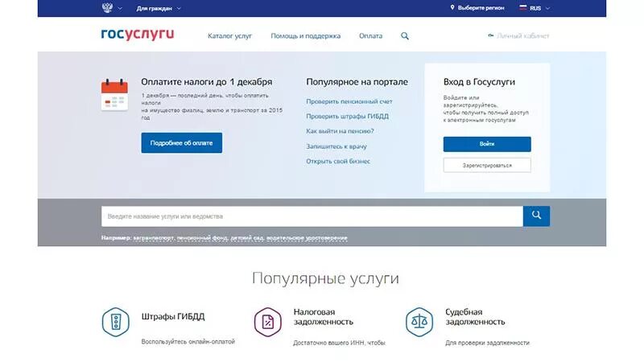This screenshot has width=644, height=362.
Task: Focus the service search input field
Action: 312,216
